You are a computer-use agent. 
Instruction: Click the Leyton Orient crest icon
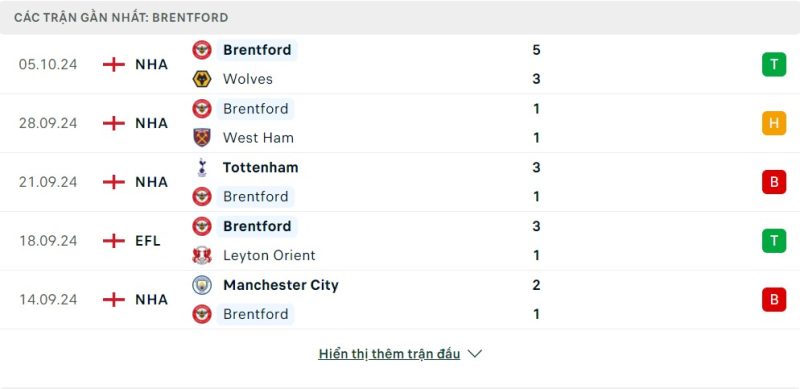pyautogui.click(x=202, y=255)
